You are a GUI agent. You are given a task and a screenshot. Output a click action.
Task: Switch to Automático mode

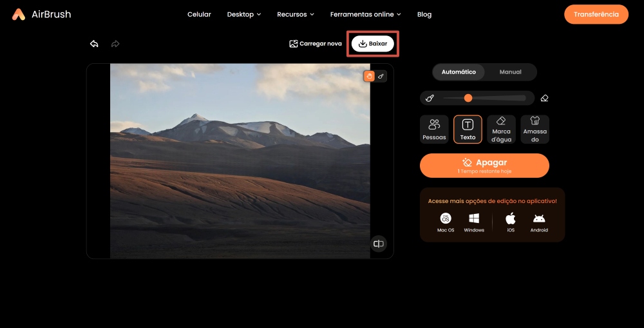[459, 72]
